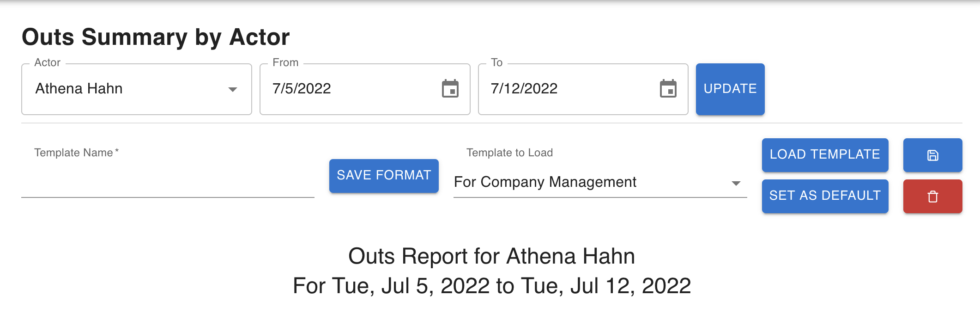Click the Outs Summary by Actor heading
The height and width of the screenshot is (320, 980).
click(x=156, y=37)
